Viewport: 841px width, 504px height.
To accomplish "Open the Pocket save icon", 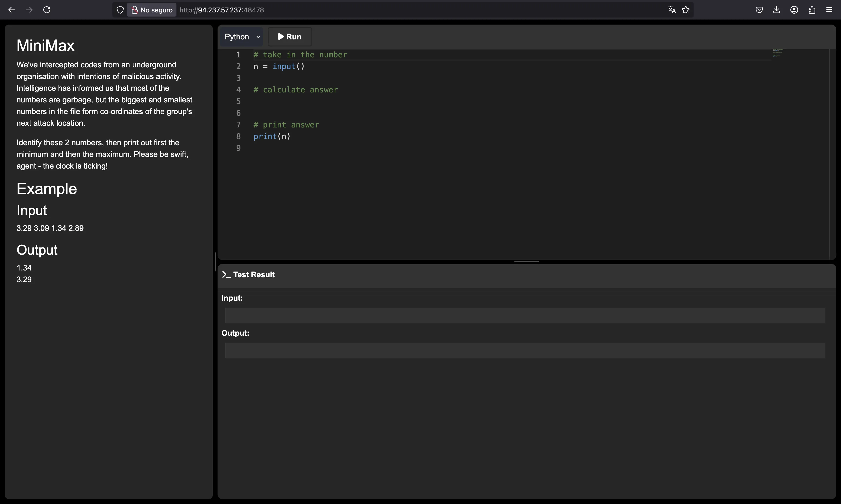I will [x=759, y=10].
